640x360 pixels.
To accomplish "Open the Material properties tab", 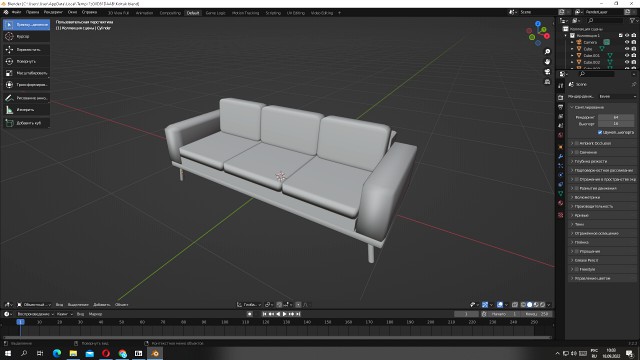I will pyautogui.click(x=560, y=203).
